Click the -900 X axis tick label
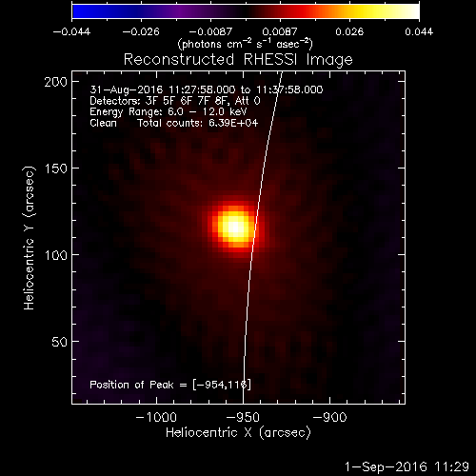Image resolution: width=476 pixels, height=476 pixels. 330,417
